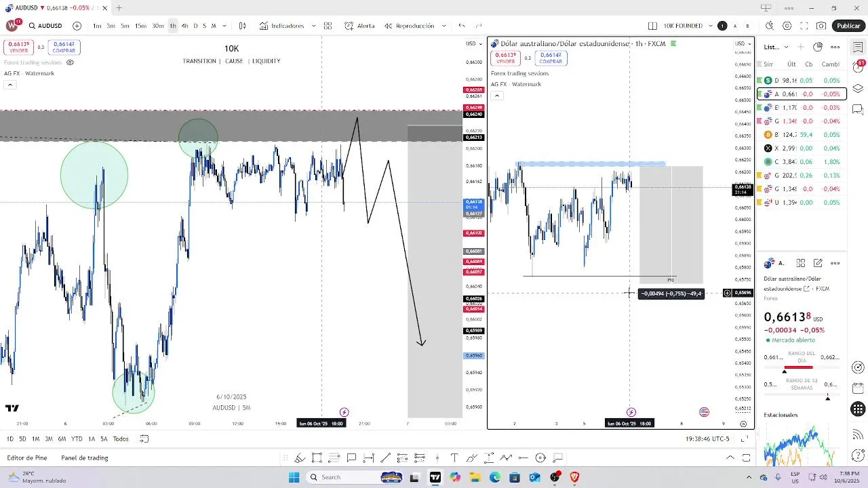Open the quick search magnifier icon
This screenshot has width=868, height=488.
click(x=770, y=26)
